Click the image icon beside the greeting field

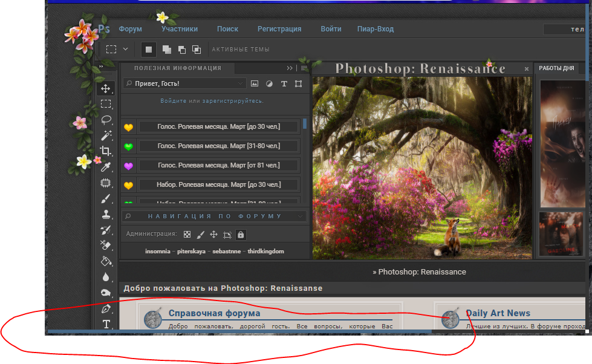255,83
